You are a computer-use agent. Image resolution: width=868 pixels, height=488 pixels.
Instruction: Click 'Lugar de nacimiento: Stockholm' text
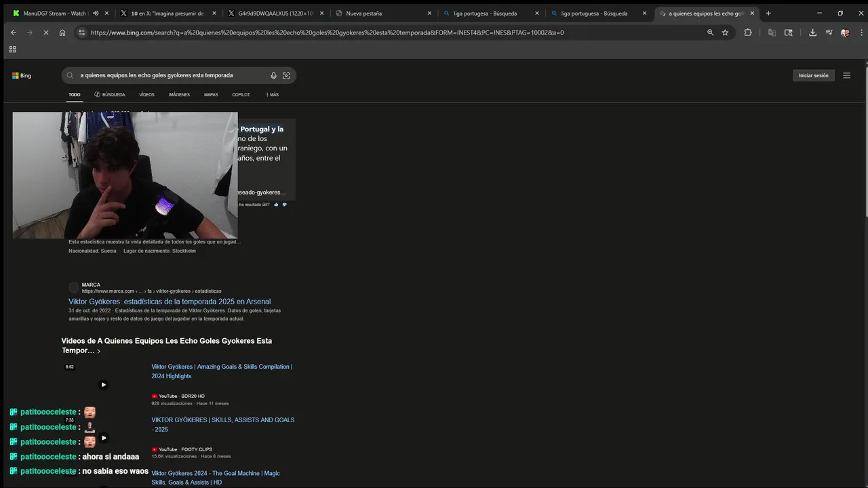pyautogui.click(x=159, y=251)
